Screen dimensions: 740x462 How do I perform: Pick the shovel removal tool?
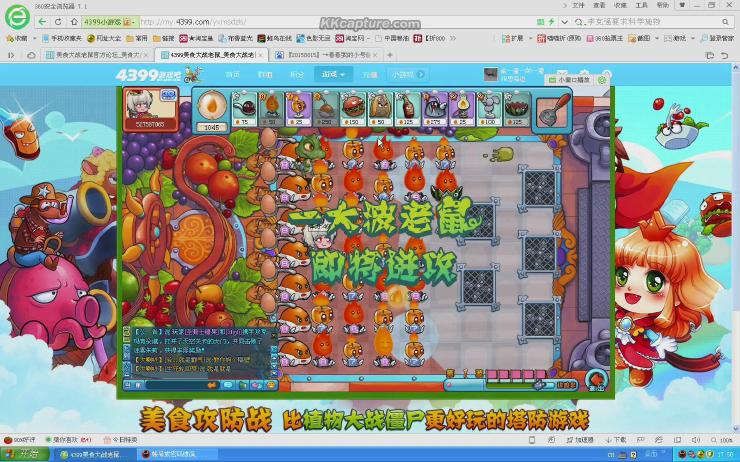tap(553, 110)
